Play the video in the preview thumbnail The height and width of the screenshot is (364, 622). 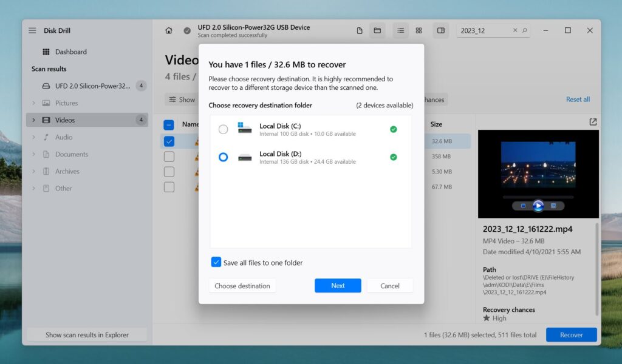click(x=539, y=205)
